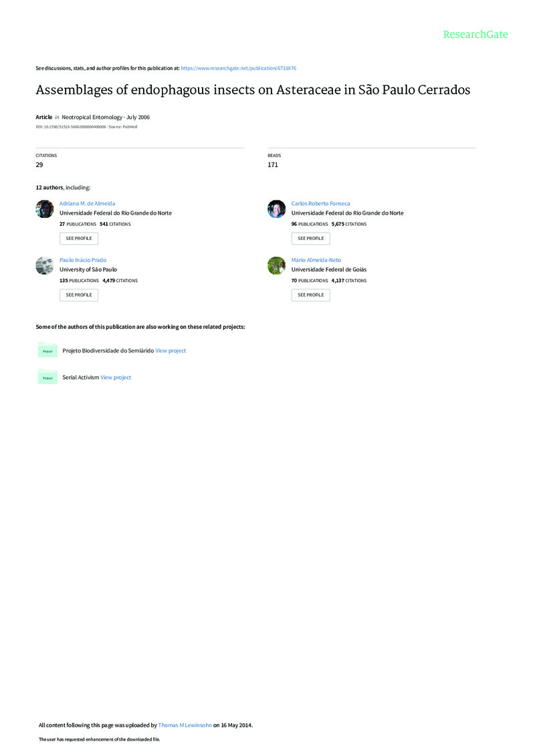Click Carlos Roberto Fonseca's profile photo
Image resolution: width=535 pixels, height=756 pixels.
pyautogui.click(x=276, y=209)
